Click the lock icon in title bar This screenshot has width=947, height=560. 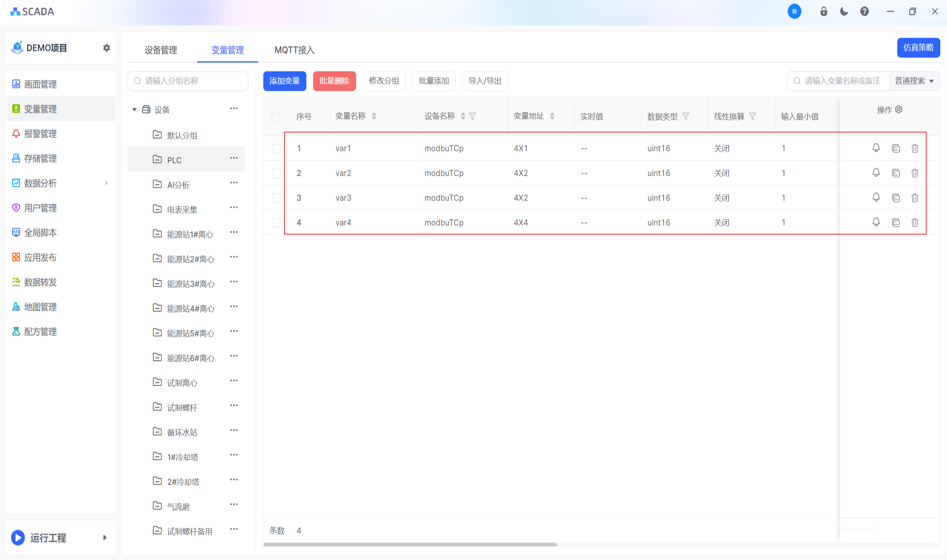coord(824,12)
